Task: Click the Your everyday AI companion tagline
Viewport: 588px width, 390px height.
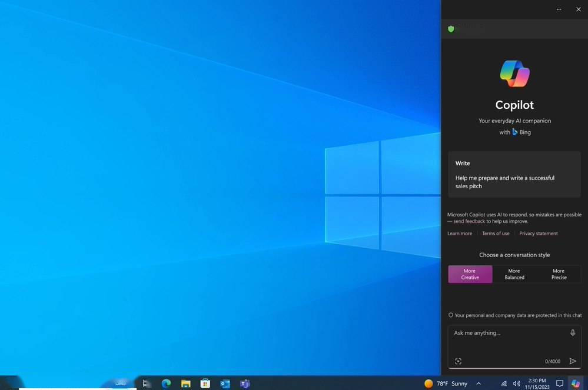Action: (x=514, y=121)
